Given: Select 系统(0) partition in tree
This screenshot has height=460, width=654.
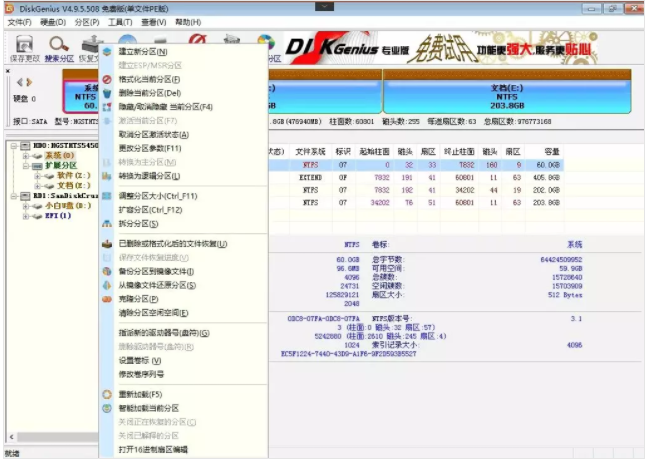Looking at the screenshot, I should 60,156.
